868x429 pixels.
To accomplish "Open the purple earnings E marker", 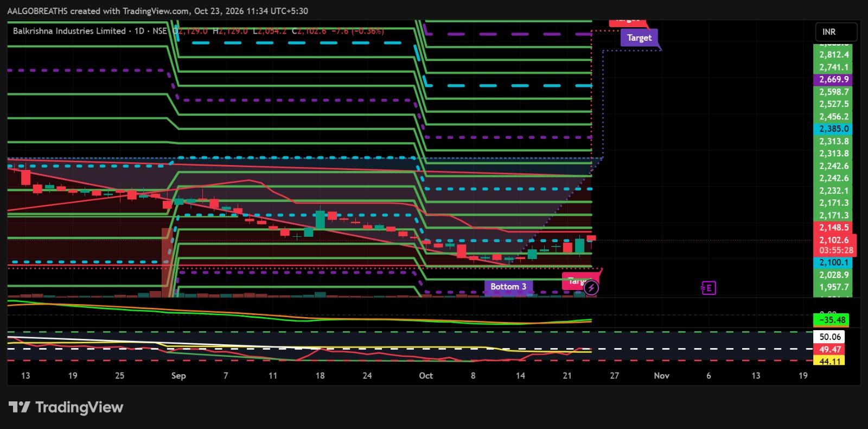I will point(709,288).
